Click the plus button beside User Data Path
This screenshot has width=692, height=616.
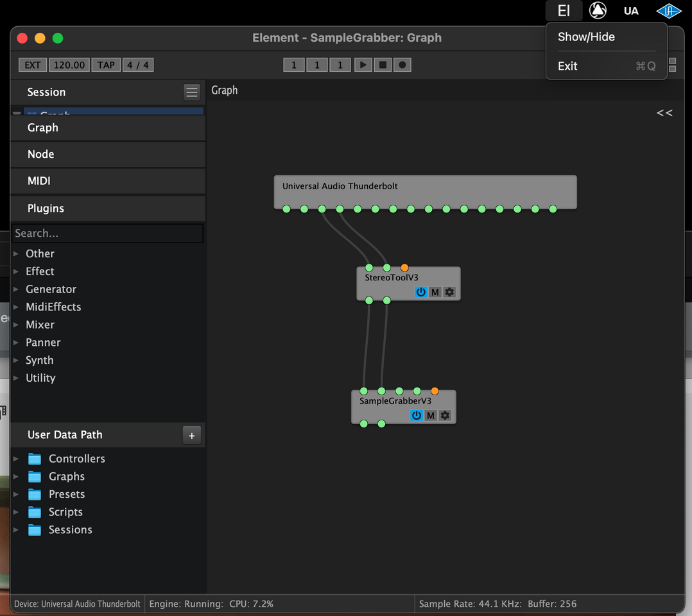191,436
